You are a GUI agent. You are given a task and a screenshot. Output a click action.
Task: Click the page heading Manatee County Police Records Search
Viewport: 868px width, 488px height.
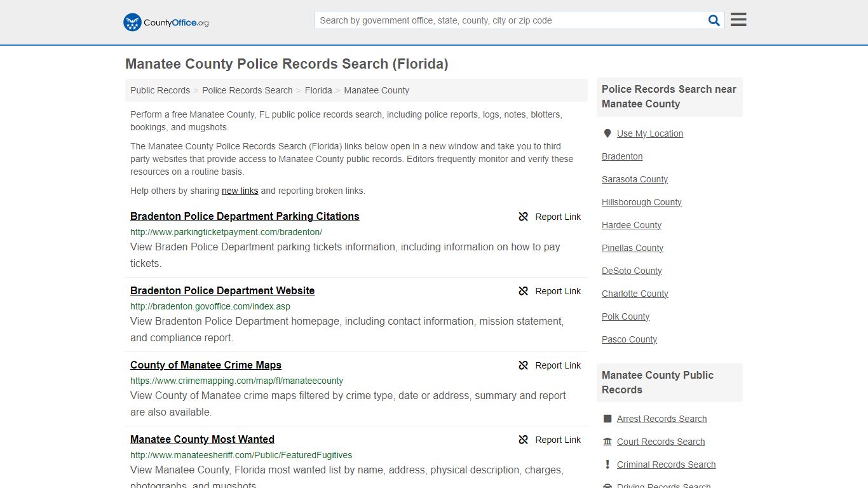(x=287, y=64)
